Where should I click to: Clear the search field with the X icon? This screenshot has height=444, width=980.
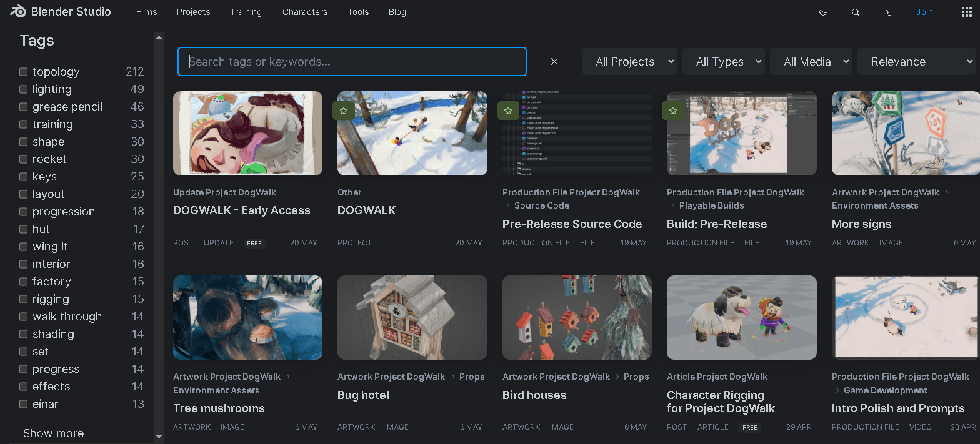click(554, 62)
